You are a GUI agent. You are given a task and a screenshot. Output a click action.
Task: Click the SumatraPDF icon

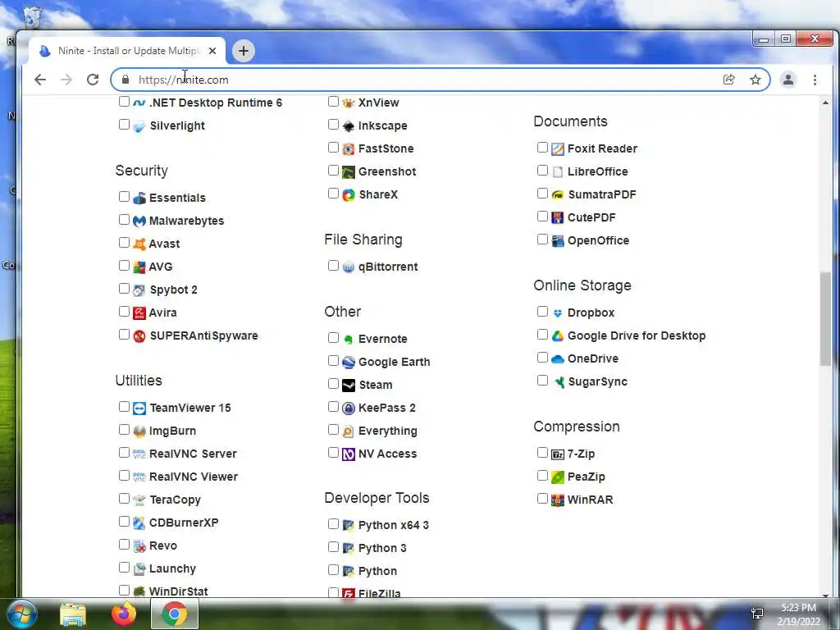pyautogui.click(x=558, y=195)
